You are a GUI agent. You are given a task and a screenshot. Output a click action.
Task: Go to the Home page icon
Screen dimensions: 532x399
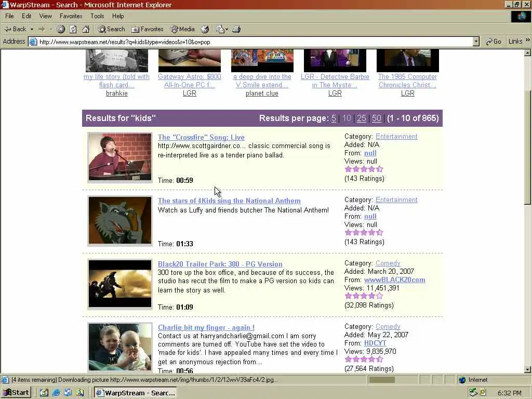86,29
